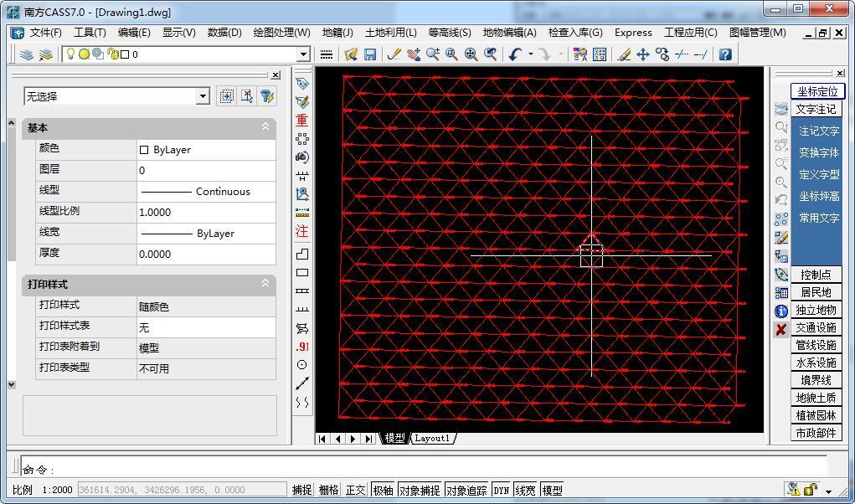Screen dimensions: 855x504
Task: Open the 绘图处理(W) menu
Action: [x=281, y=33]
